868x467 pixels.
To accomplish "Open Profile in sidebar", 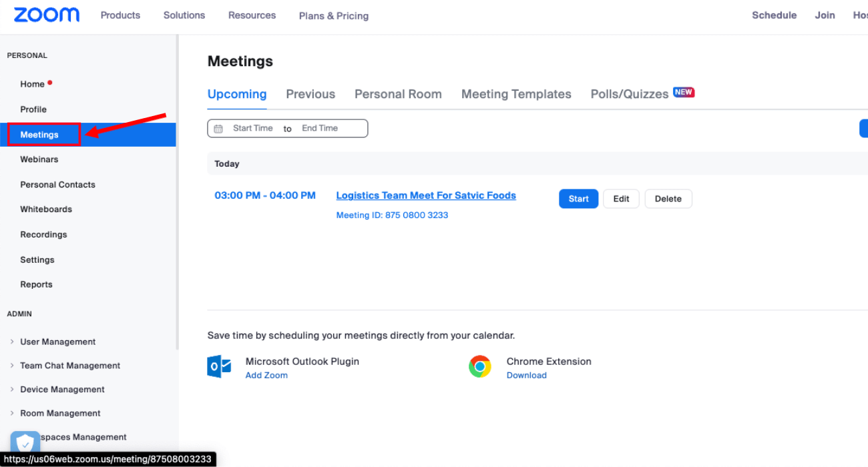I will 33,109.
